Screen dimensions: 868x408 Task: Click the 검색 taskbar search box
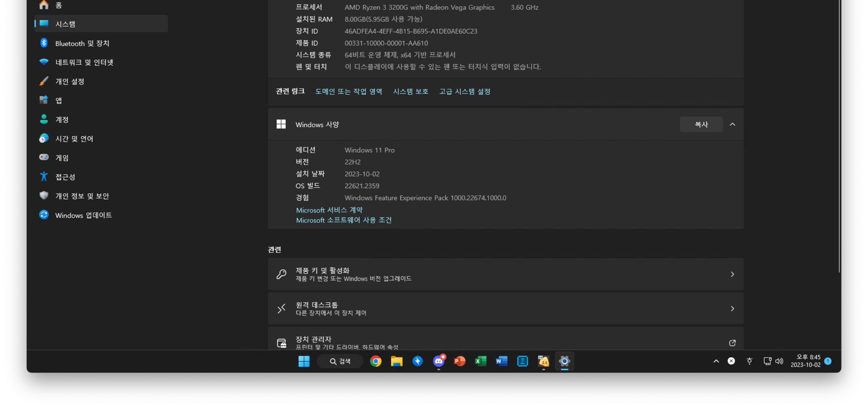click(340, 361)
